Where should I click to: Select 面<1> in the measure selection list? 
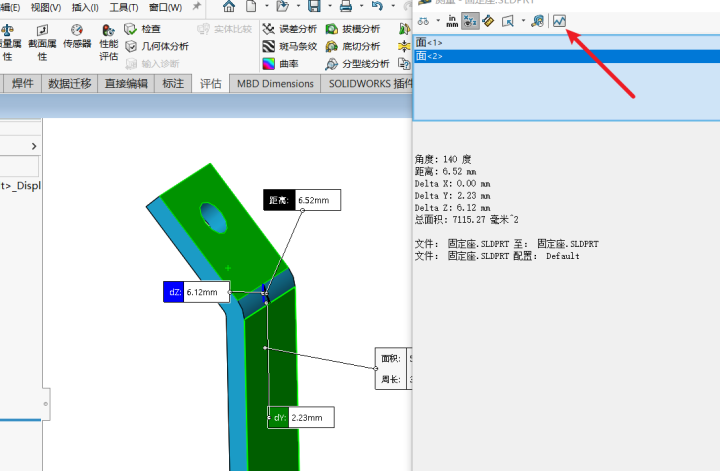(x=567, y=43)
